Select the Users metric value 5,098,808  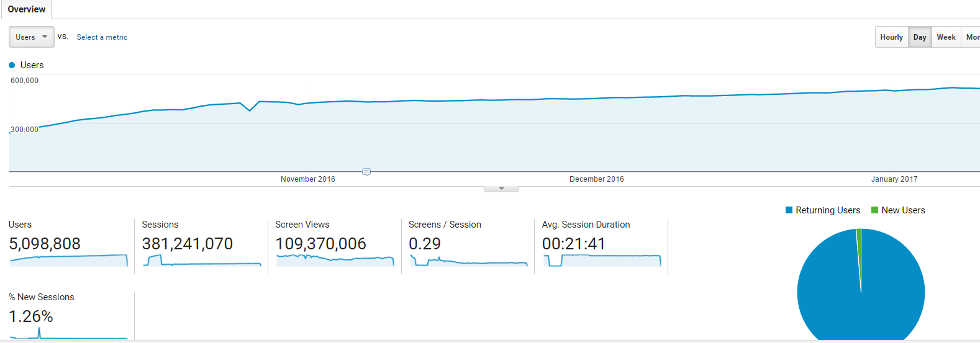pos(45,244)
